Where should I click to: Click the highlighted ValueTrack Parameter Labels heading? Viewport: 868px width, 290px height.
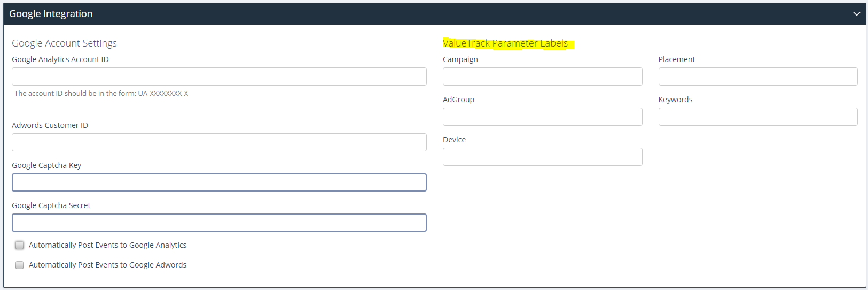(x=505, y=43)
